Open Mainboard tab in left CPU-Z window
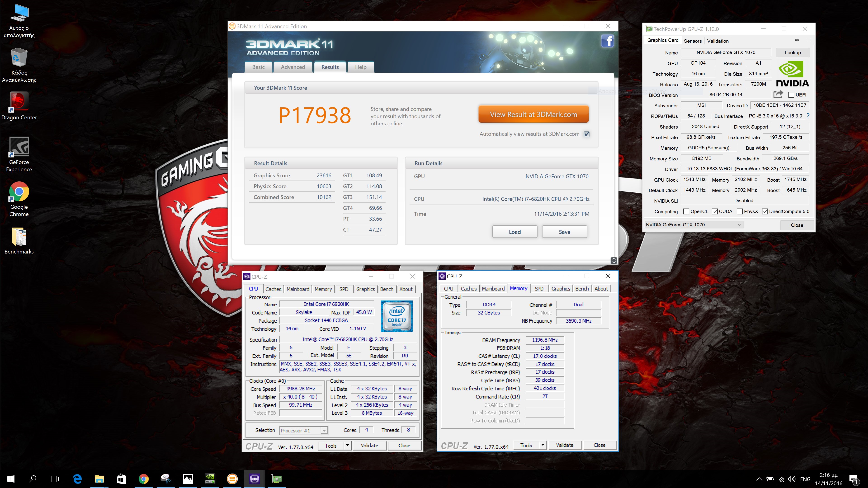 click(x=298, y=289)
